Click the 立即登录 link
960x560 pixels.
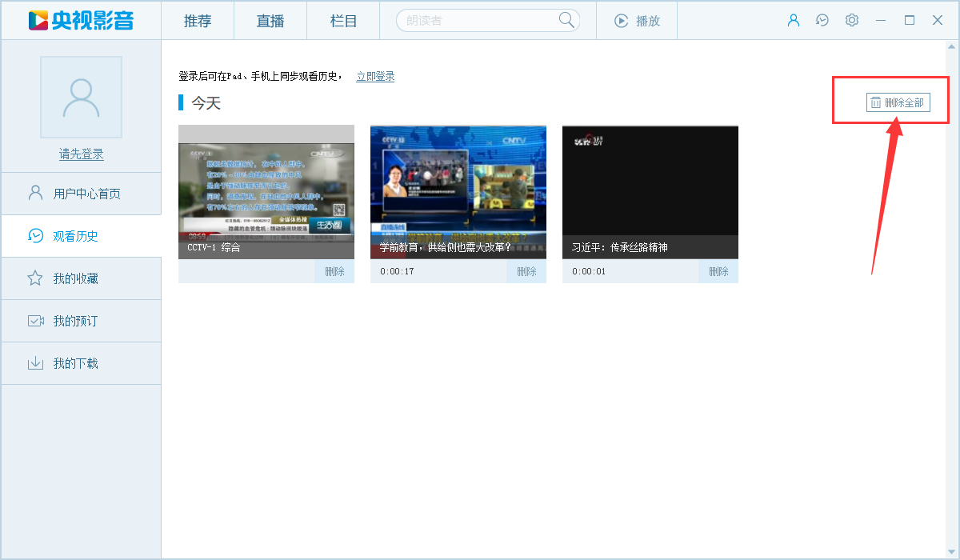point(375,76)
